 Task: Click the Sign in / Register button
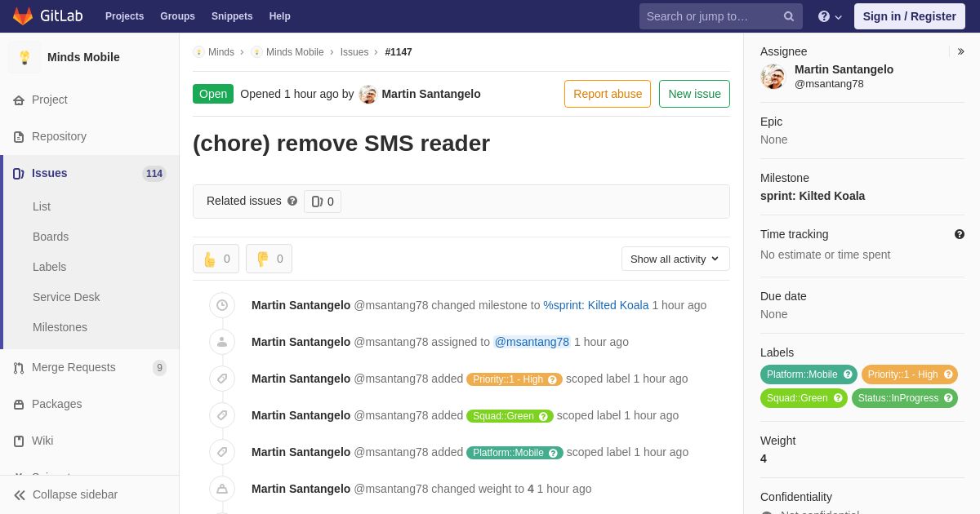point(910,16)
